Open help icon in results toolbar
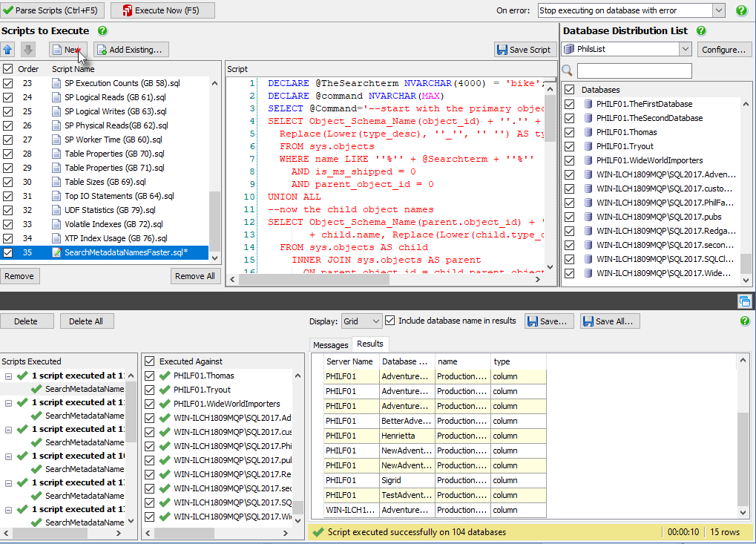 pyautogui.click(x=745, y=321)
